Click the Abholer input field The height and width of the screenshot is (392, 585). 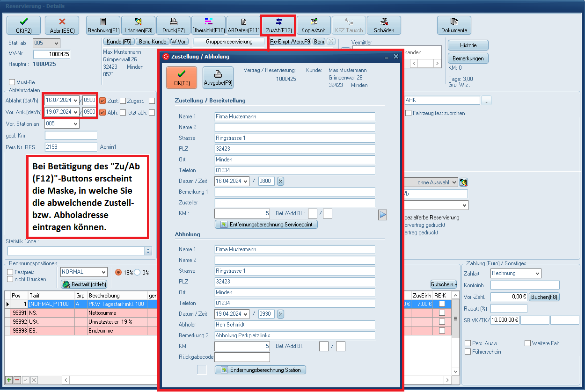[295, 325]
